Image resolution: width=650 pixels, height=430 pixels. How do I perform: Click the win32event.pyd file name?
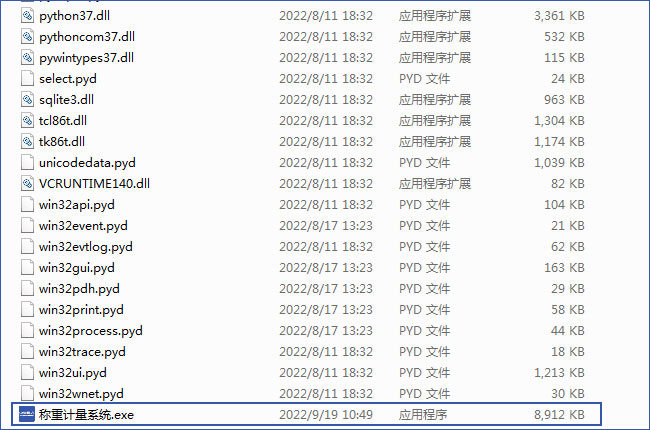pyautogui.click(x=83, y=226)
